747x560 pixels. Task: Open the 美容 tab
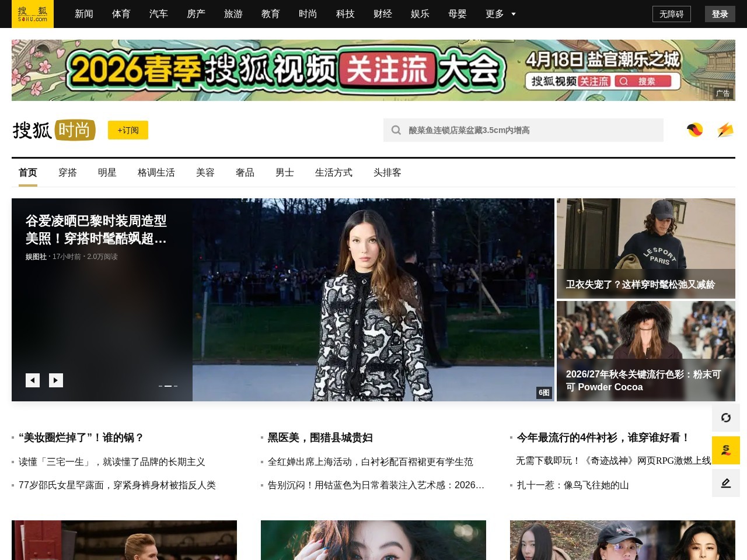click(205, 173)
